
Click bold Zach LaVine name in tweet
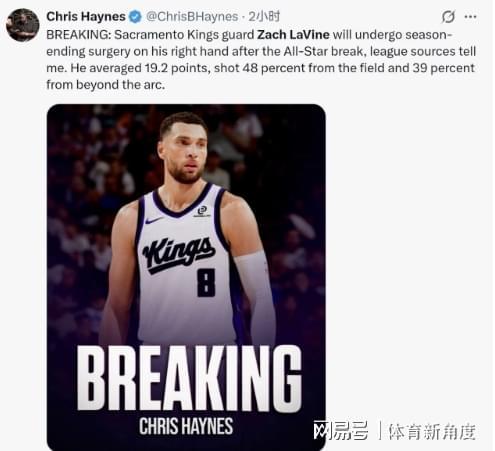(293, 35)
